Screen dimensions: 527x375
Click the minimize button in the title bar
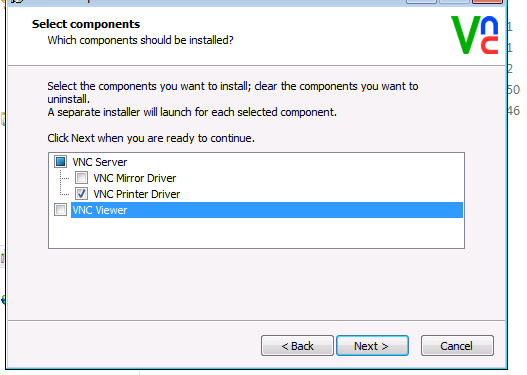421,2
